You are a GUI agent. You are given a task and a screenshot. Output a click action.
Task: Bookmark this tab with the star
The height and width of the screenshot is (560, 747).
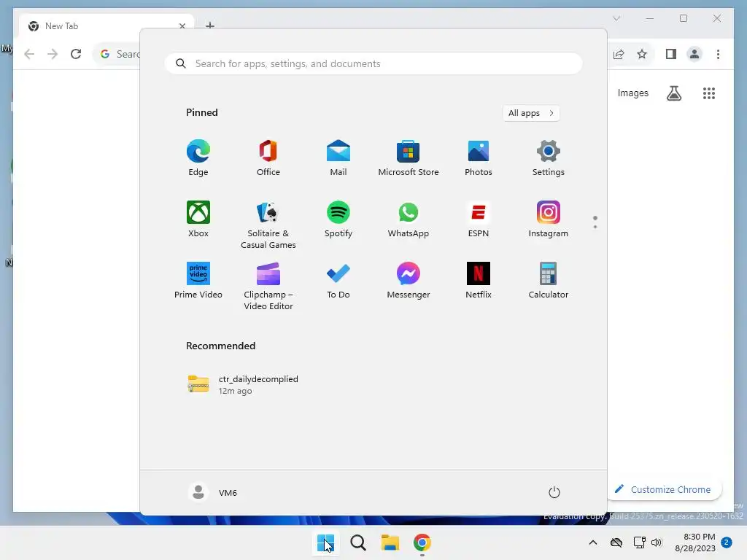(x=642, y=54)
